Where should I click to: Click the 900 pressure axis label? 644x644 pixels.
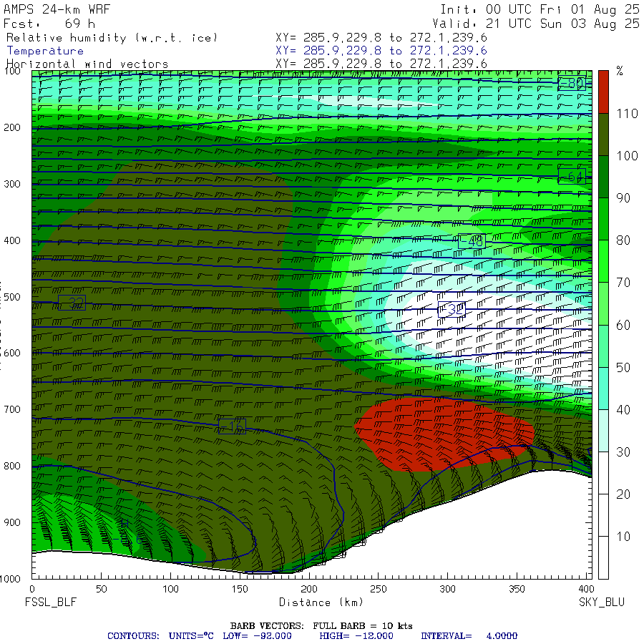click(12, 522)
